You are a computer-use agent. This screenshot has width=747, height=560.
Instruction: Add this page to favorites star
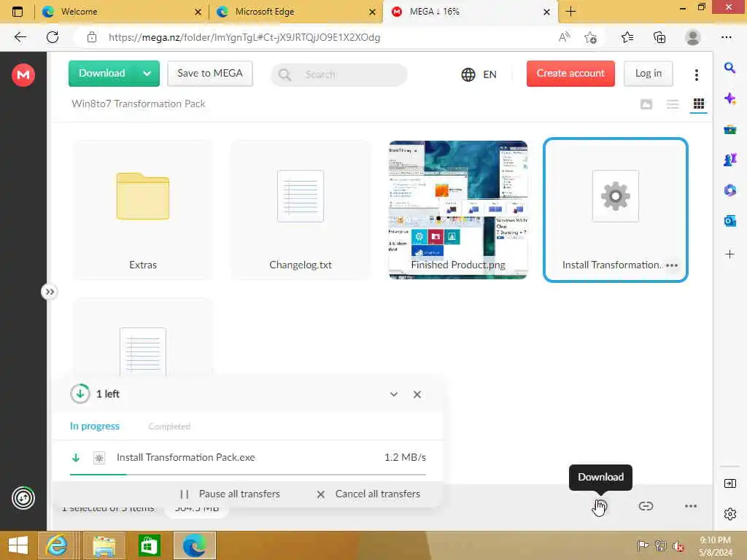(x=590, y=38)
